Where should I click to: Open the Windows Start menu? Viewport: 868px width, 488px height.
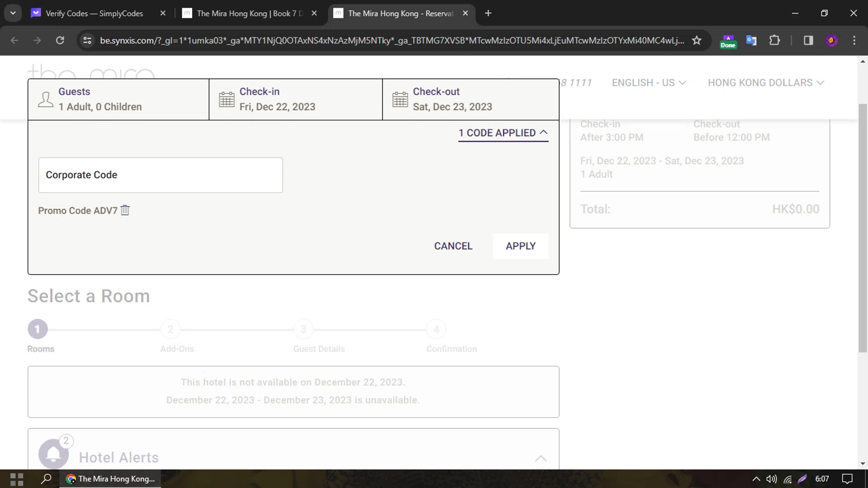coord(17,479)
